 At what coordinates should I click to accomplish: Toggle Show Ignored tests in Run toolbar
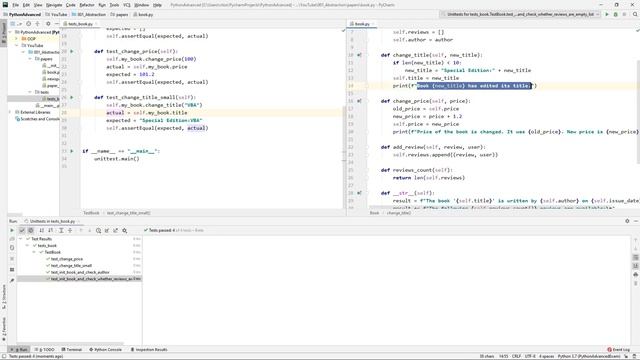31,231
